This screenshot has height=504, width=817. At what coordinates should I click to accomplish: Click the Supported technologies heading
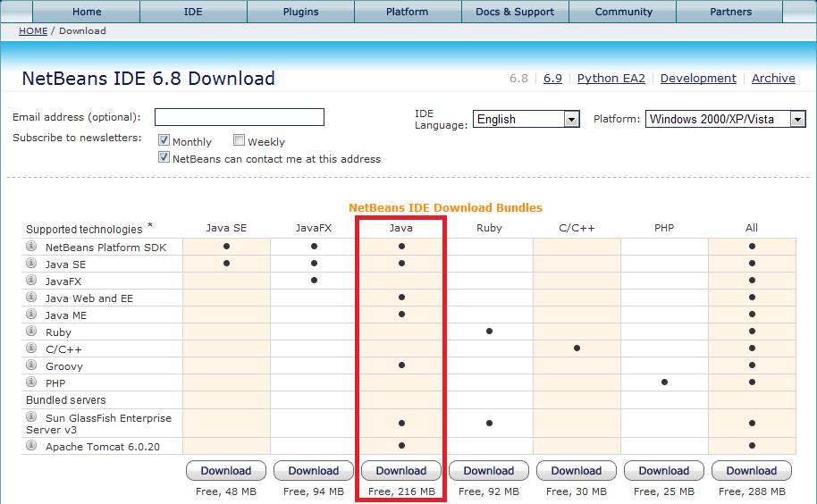pos(84,230)
